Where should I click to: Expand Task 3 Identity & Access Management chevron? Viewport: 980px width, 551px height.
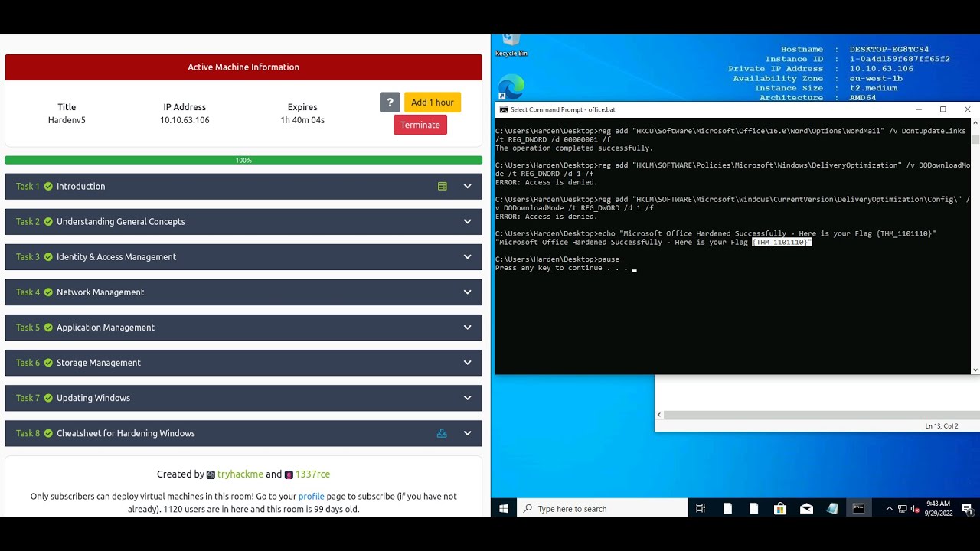click(467, 256)
